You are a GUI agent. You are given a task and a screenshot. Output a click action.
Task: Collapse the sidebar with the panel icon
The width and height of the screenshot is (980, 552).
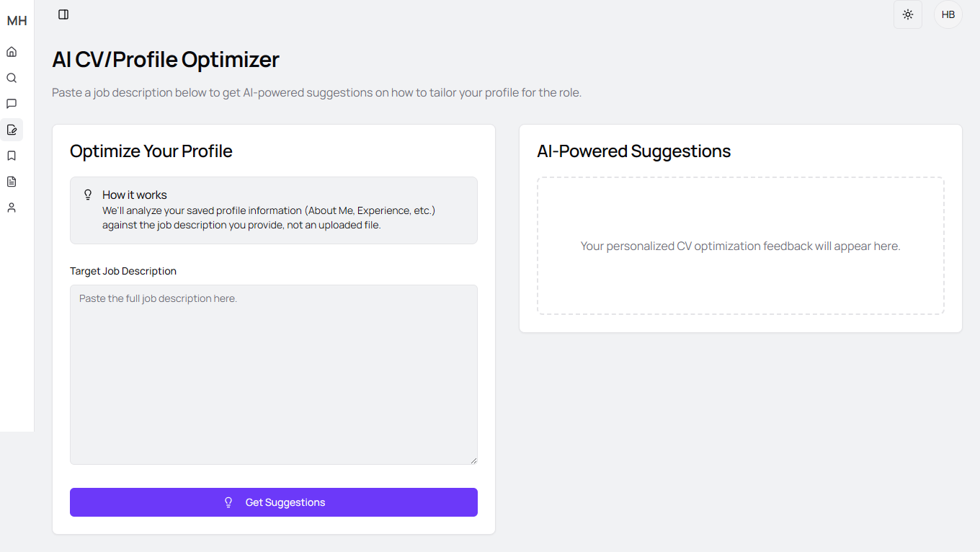[x=63, y=14]
